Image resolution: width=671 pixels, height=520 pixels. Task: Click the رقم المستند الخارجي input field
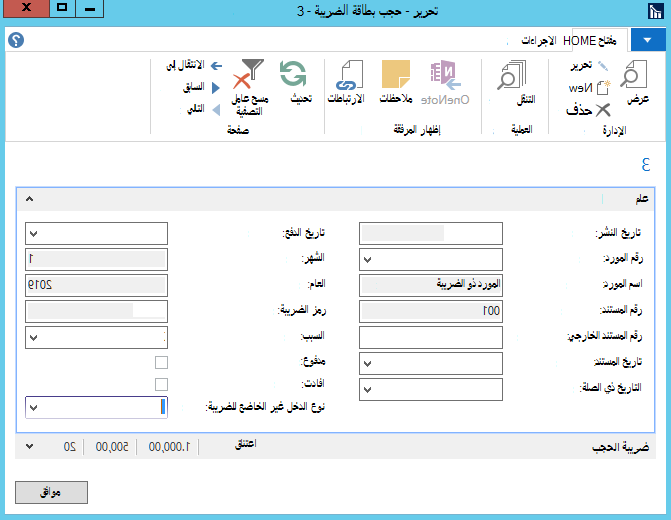431,338
